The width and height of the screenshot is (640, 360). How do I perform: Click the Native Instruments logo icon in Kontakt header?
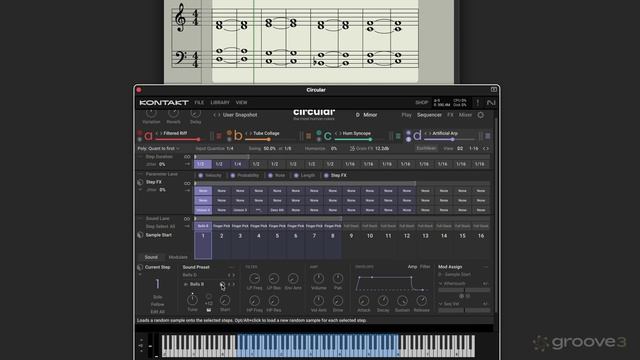pos(491,102)
